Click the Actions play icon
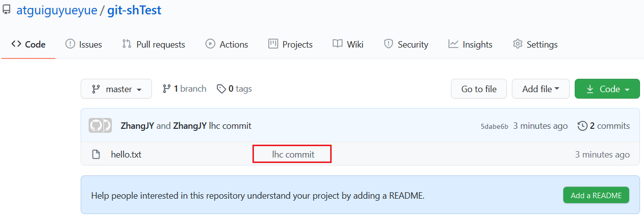 [210, 44]
